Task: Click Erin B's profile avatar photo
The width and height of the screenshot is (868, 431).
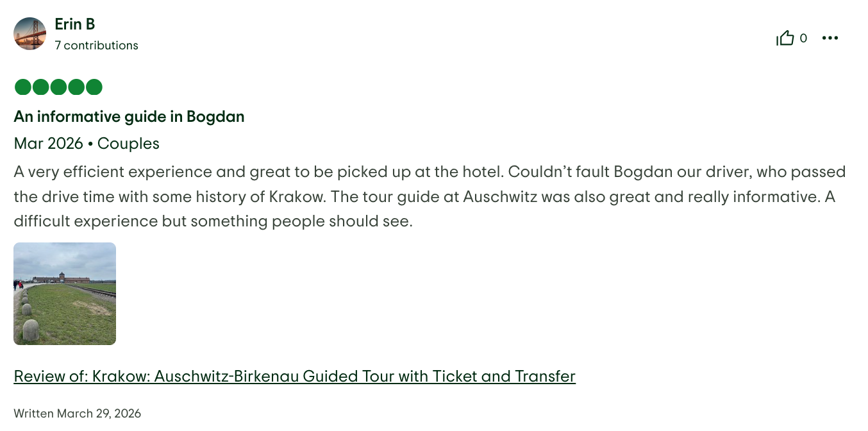Action: tap(29, 33)
